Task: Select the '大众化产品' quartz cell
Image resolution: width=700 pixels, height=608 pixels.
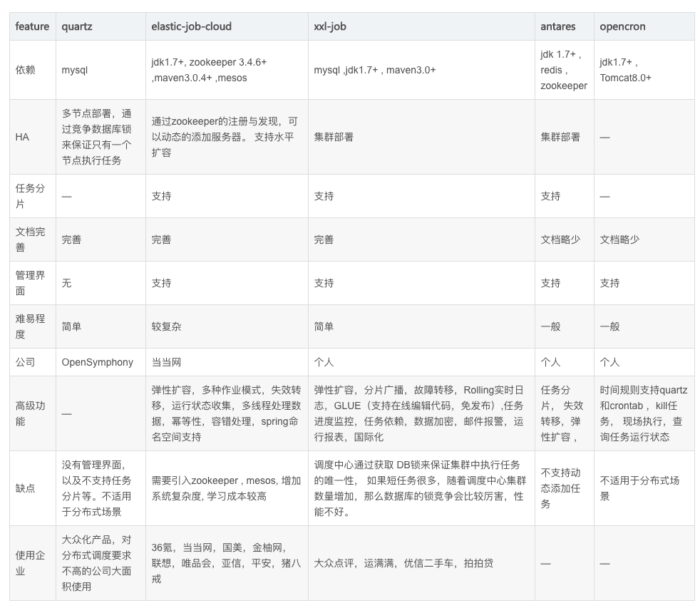Action: coord(101,563)
